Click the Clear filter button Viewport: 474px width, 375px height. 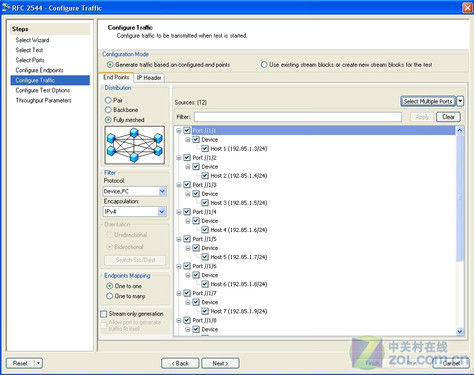click(x=448, y=117)
